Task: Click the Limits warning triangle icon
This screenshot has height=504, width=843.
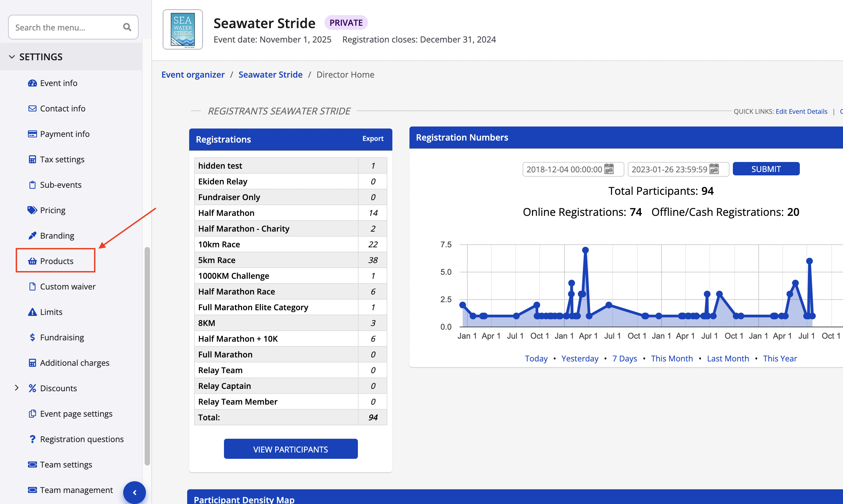Action: tap(32, 312)
